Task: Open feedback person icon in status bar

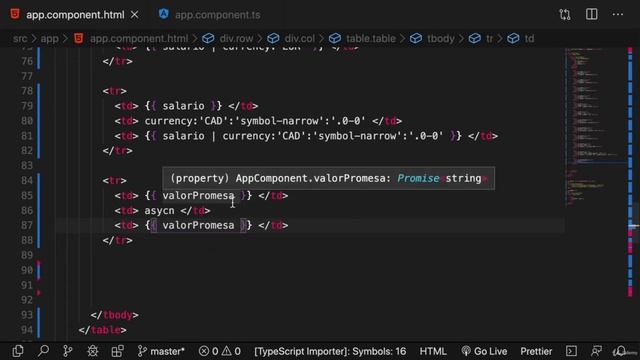Action: (596, 351)
